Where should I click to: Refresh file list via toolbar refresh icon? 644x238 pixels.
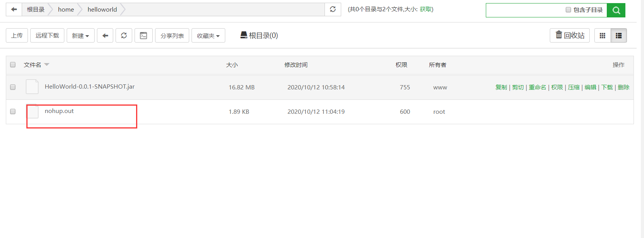point(124,36)
